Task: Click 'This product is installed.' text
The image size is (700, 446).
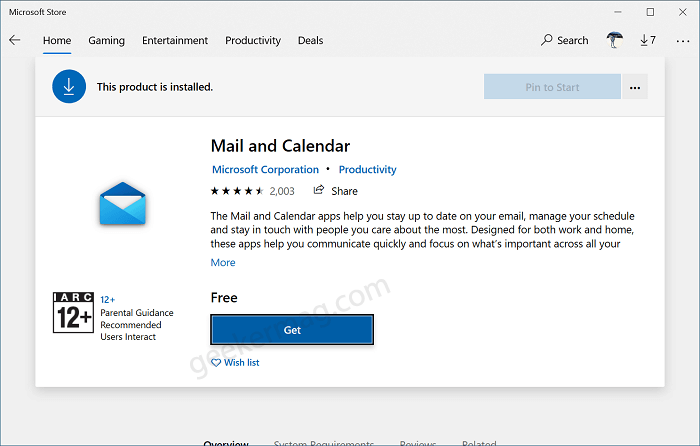Action: click(155, 87)
